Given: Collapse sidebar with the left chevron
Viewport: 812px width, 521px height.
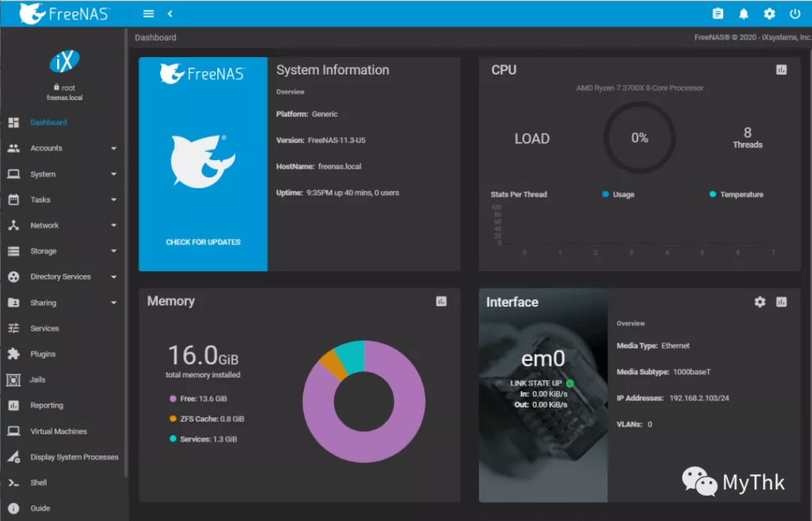Looking at the screenshot, I should [170, 14].
